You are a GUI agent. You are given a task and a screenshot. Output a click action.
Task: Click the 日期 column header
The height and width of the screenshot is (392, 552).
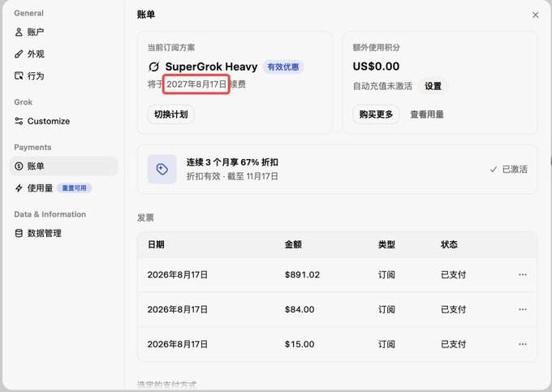click(x=156, y=244)
